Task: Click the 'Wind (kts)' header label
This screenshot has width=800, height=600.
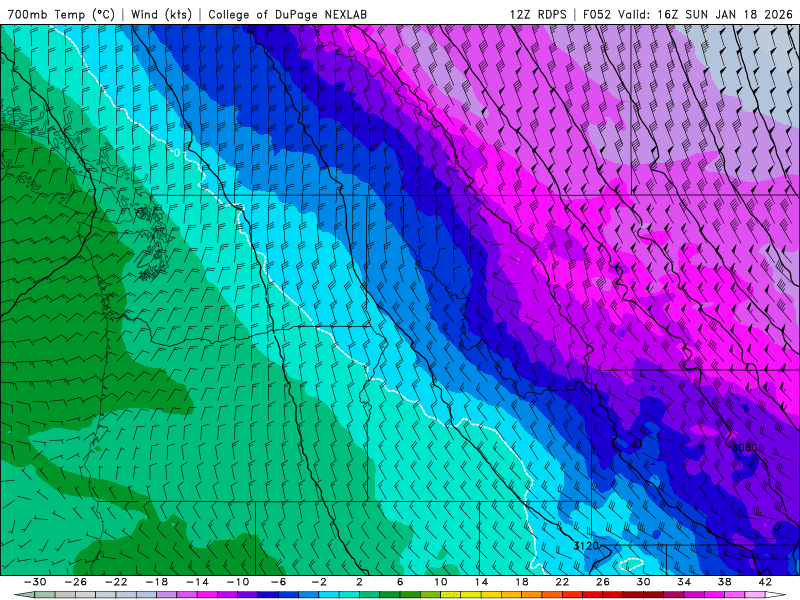Action: click(x=161, y=14)
